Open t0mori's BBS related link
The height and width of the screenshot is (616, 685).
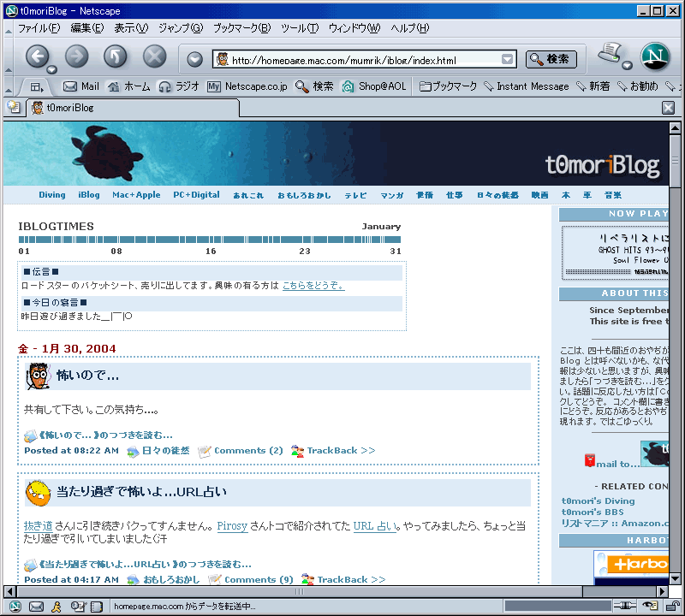click(x=593, y=512)
